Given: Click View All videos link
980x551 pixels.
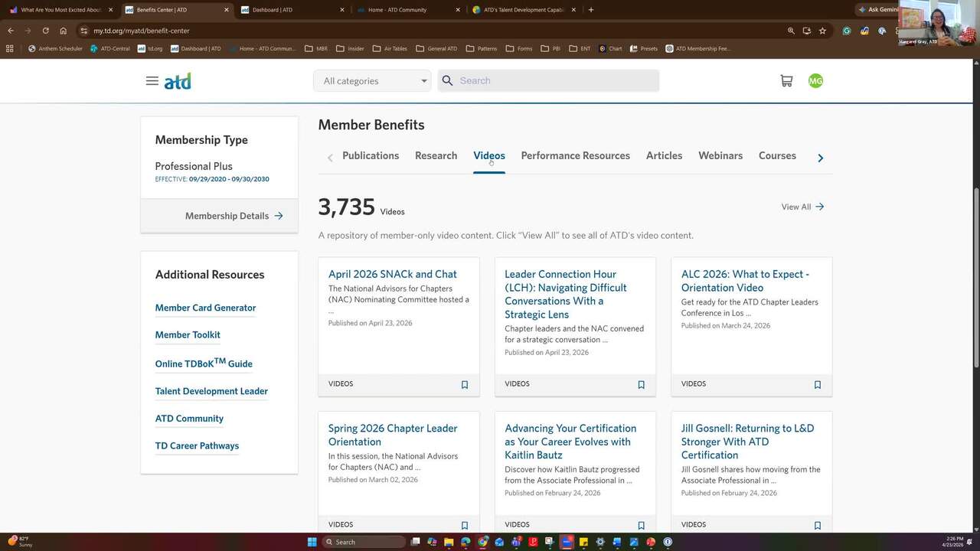Looking at the screenshot, I should pos(802,207).
